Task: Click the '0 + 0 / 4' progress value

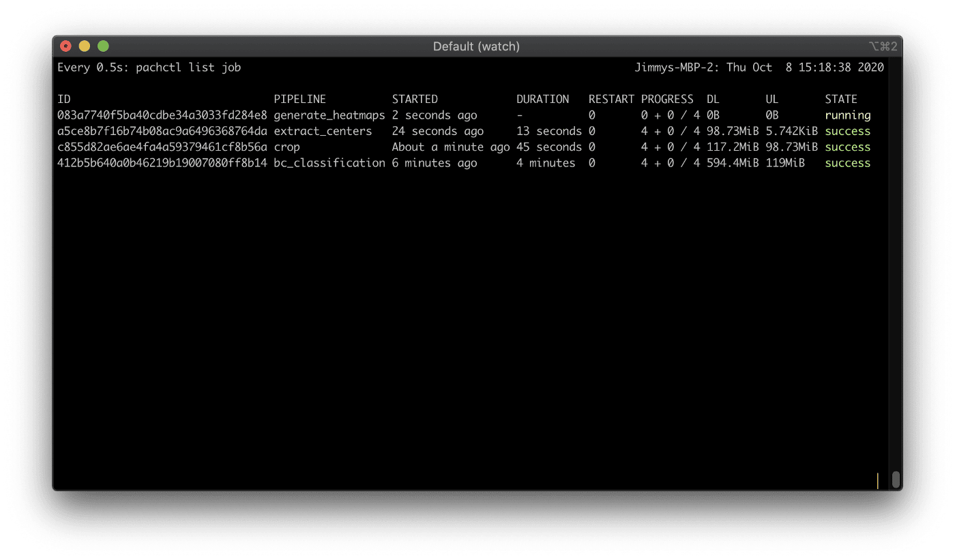Action: coord(671,115)
